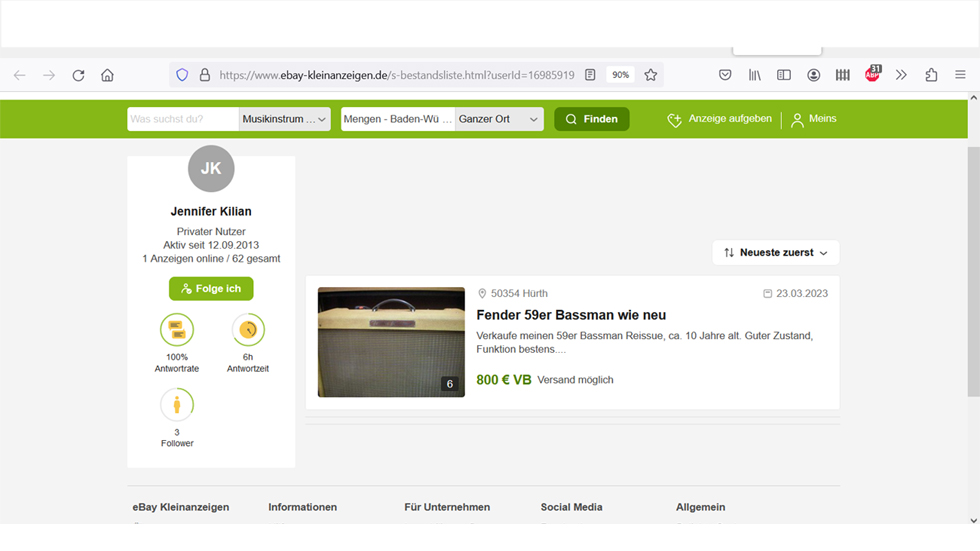
Task: Open the Fender Bassman amplifier thumbnail
Action: point(391,342)
